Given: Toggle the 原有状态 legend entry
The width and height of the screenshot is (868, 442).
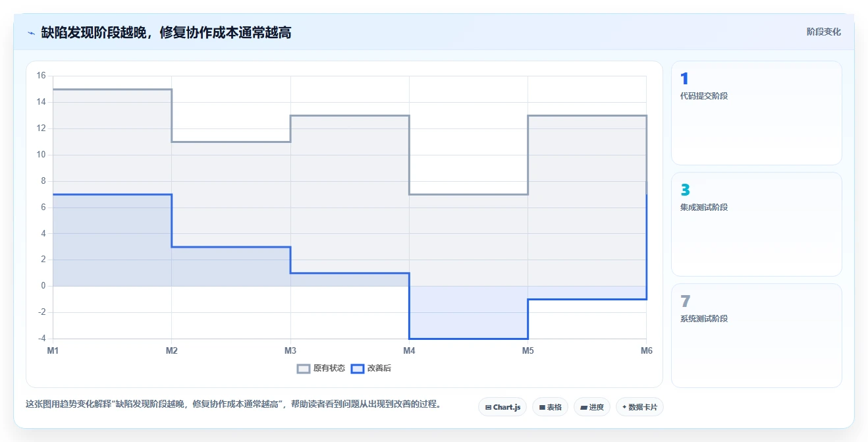Looking at the screenshot, I should coord(321,368).
